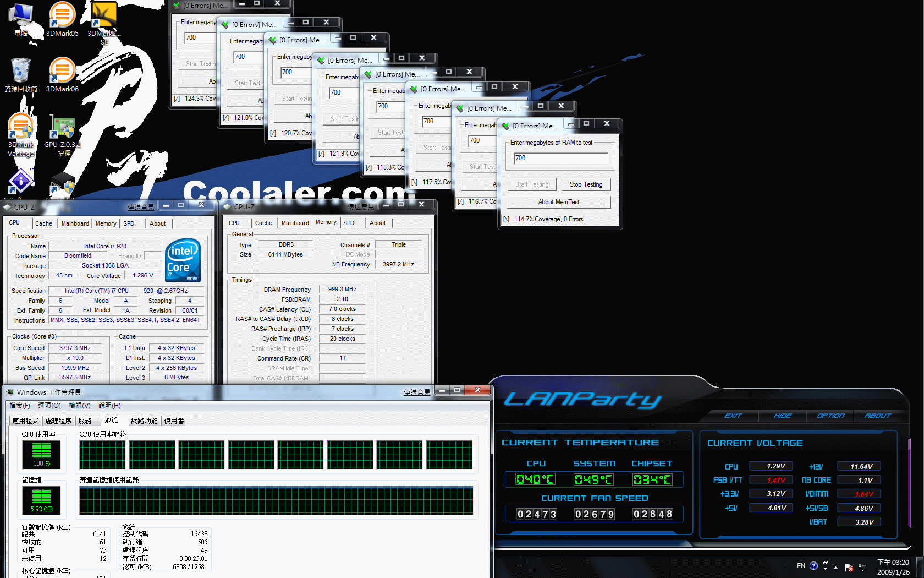
Task: Click the front MemTest status '114.7% Coverage, 0 Errors'
Action: [x=549, y=219]
